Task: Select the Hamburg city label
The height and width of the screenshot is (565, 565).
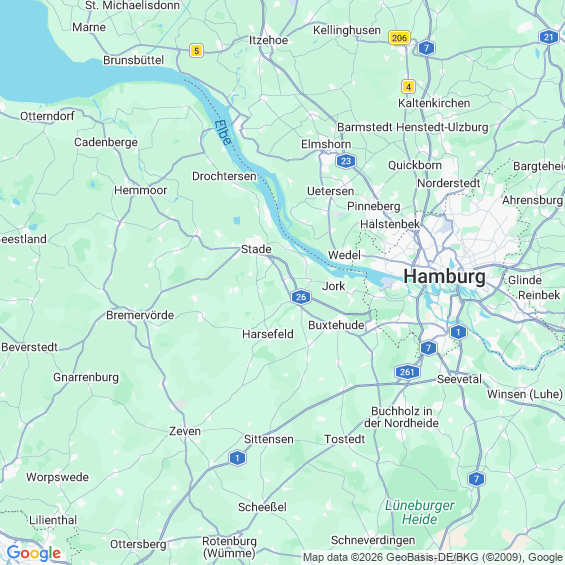Action: click(444, 277)
